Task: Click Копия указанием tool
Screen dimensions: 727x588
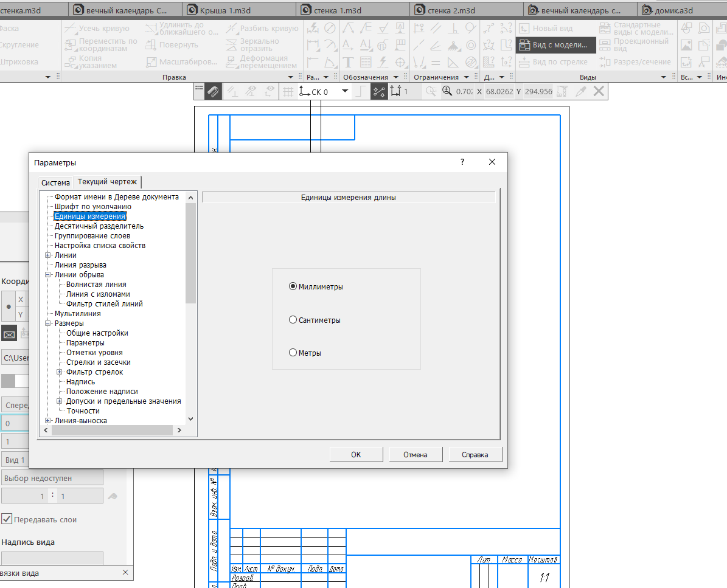Action: [x=91, y=61]
